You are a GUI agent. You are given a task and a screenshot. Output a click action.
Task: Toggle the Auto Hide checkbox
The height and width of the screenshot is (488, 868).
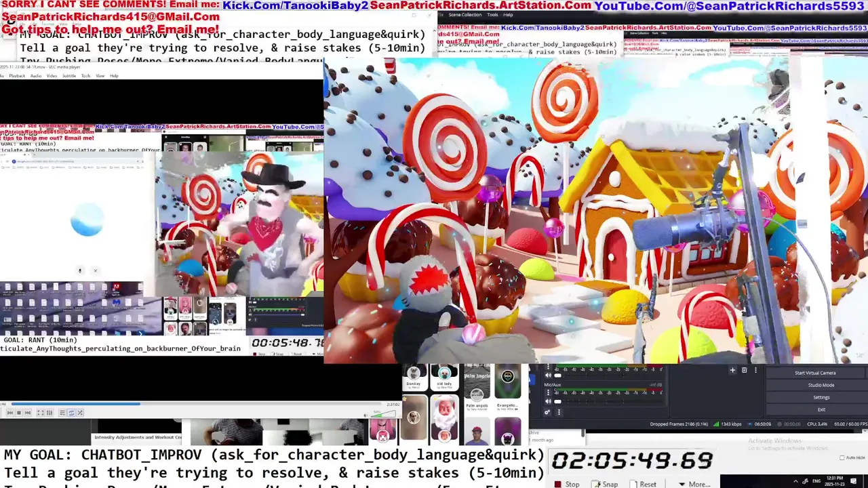(842, 457)
